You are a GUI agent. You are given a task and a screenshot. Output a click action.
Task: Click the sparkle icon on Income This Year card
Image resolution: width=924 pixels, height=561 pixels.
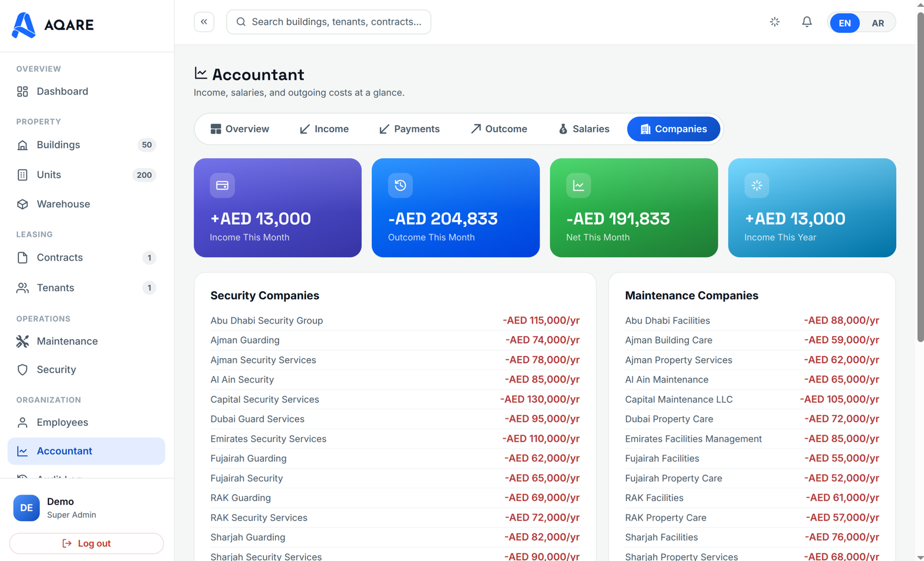(757, 185)
